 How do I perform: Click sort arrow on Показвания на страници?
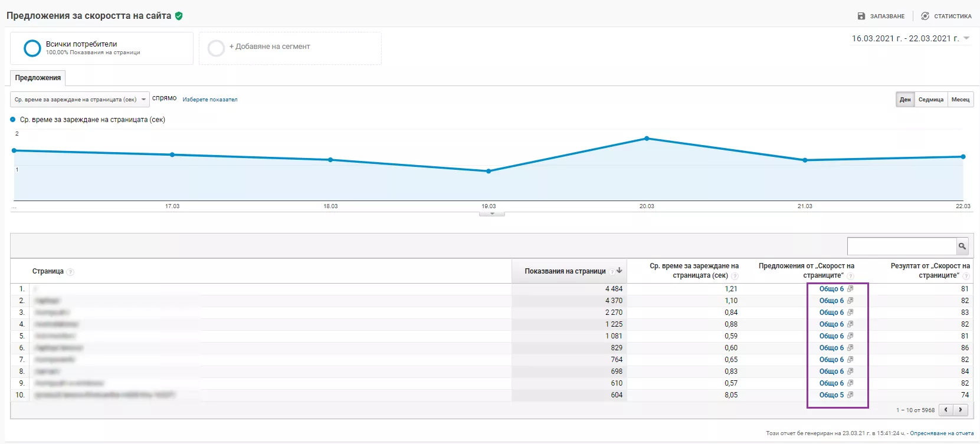(x=620, y=271)
